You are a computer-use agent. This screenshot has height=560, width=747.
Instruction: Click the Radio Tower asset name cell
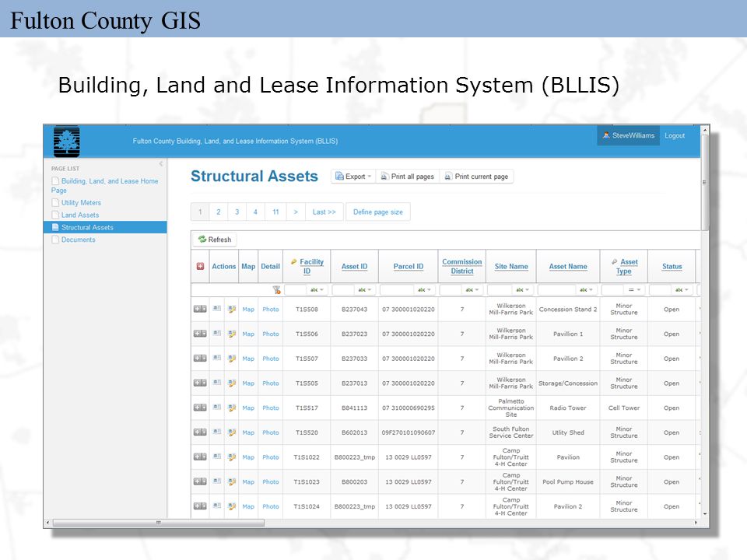[x=568, y=408]
